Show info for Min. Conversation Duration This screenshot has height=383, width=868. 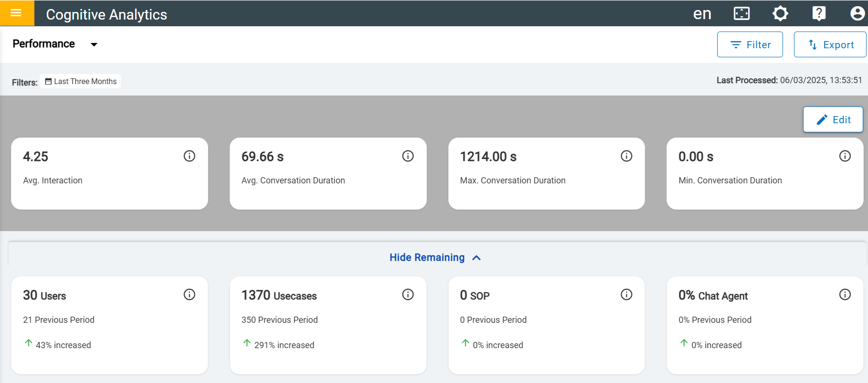[845, 156]
